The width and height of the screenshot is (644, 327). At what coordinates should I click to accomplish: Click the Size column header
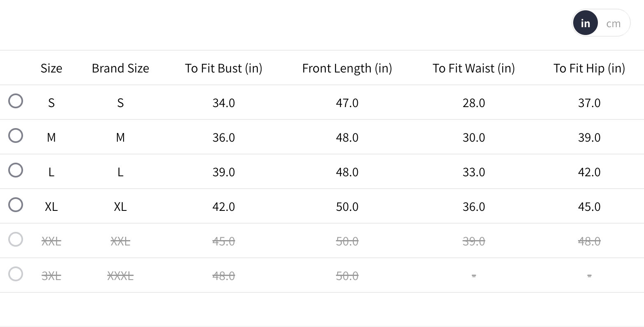click(51, 68)
